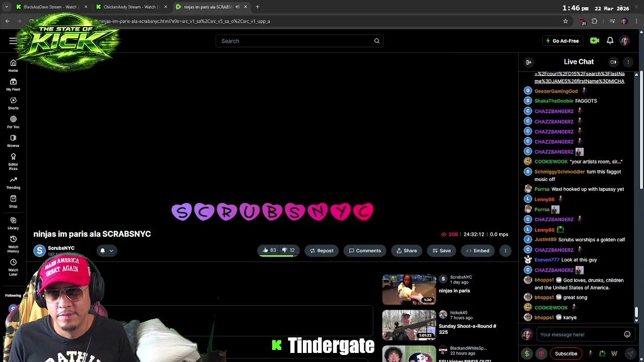Open the notifications bell in header
The height and width of the screenshot is (362, 644).
[x=610, y=41]
